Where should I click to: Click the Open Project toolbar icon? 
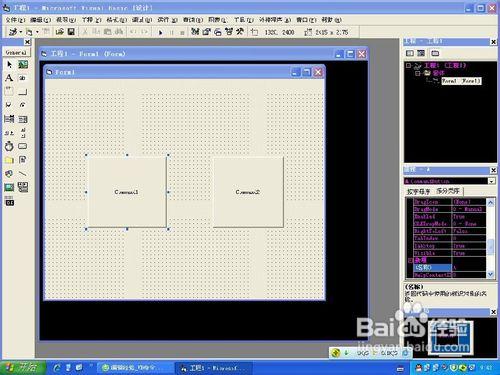pyautogui.click(x=60, y=32)
